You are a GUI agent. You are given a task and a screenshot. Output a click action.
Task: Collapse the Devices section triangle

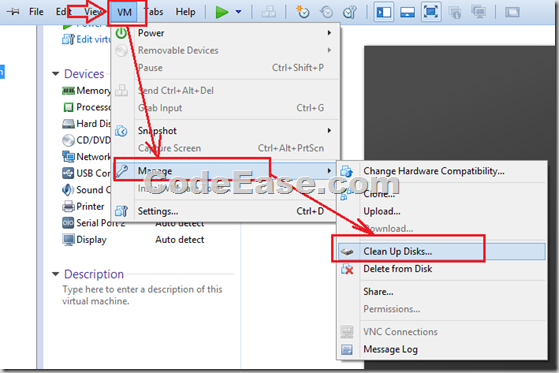tap(55, 74)
